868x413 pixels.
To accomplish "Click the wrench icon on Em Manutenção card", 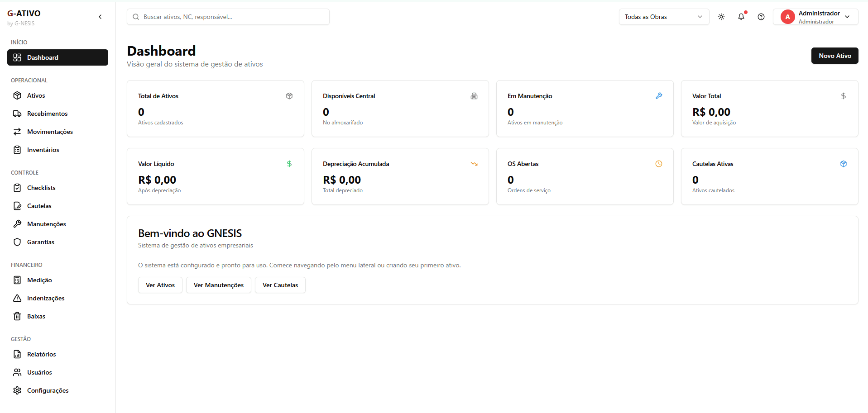I will (x=659, y=96).
